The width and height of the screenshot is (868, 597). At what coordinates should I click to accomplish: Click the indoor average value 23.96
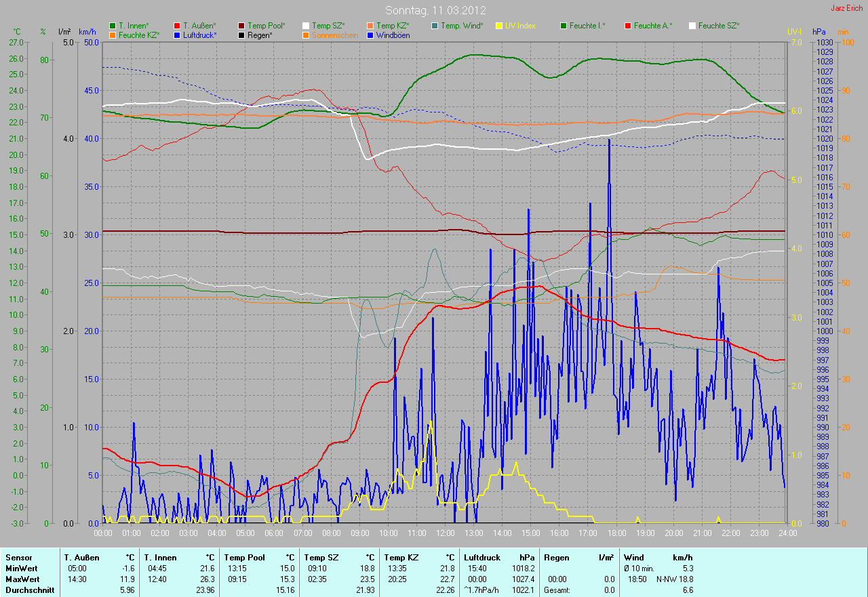coord(205,590)
